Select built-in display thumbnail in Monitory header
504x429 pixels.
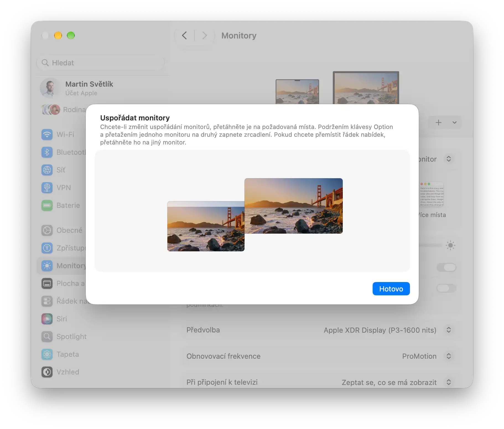coord(297,92)
